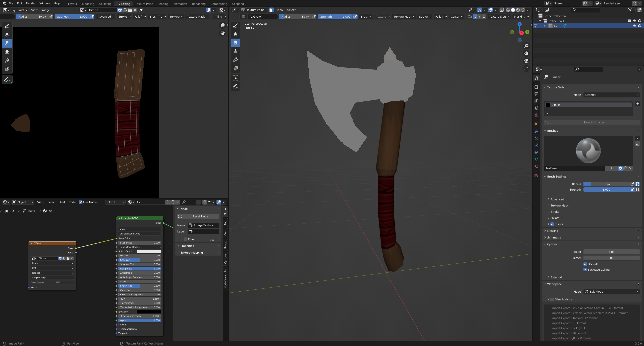
Task: Open the Repeat extension dropdown in Diffuse node
Action: pyautogui.click(x=52, y=273)
